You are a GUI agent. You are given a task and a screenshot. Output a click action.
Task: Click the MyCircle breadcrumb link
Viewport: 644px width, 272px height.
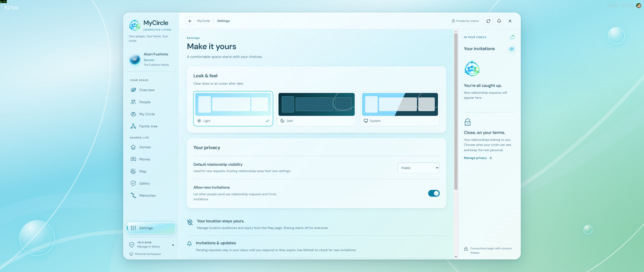tap(204, 21)
